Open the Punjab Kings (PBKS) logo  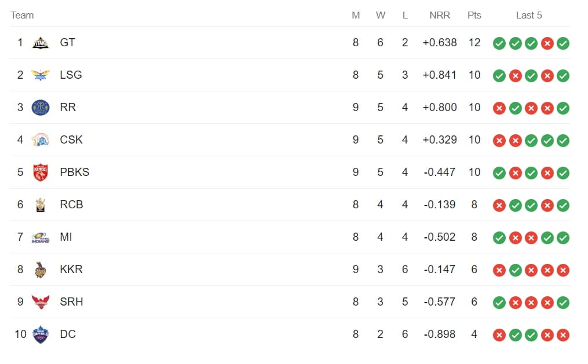click(x=41, y=172)
